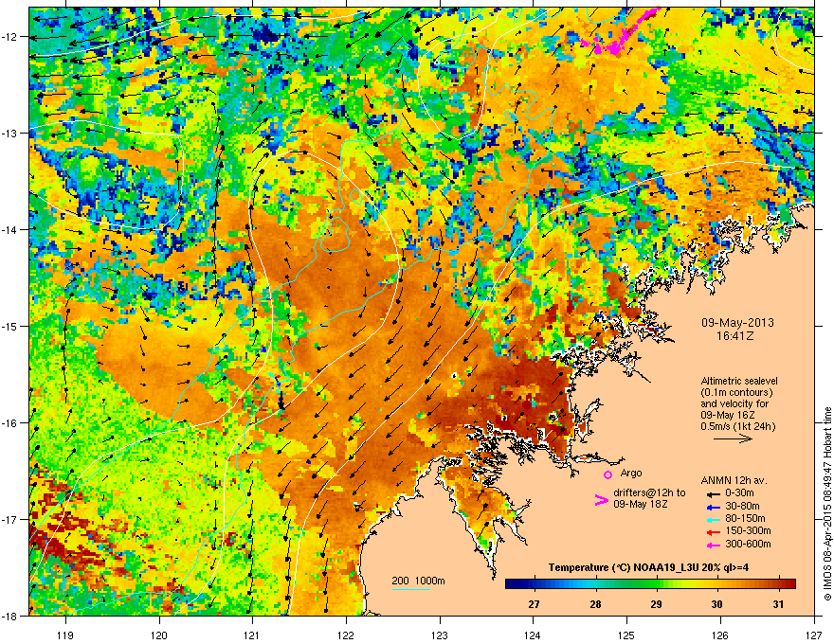Click latitude axis label -14
The image size is (834, 644).
10,229
